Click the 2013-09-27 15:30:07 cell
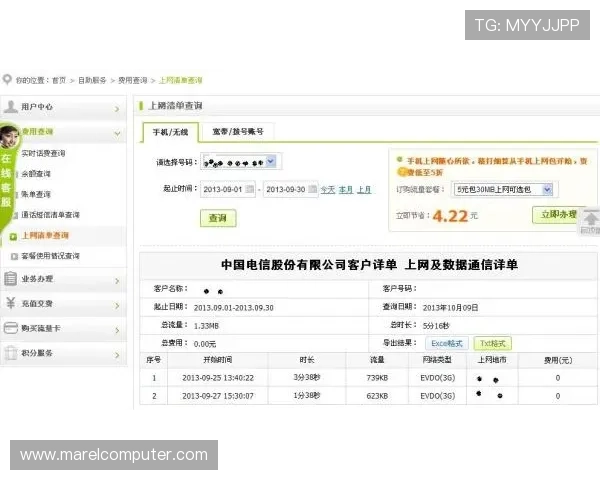 218,396
